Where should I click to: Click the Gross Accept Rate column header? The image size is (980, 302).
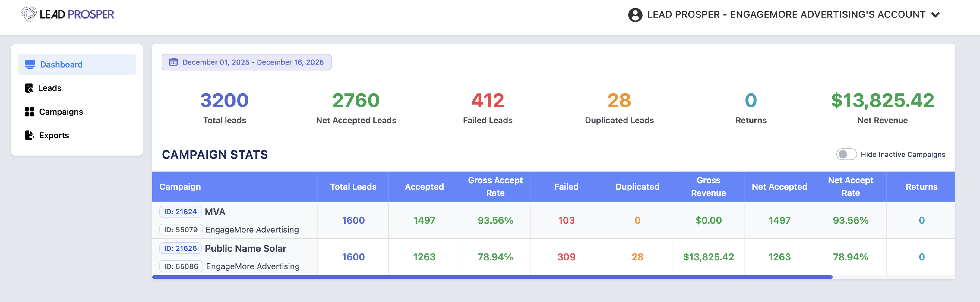point(495,187)
